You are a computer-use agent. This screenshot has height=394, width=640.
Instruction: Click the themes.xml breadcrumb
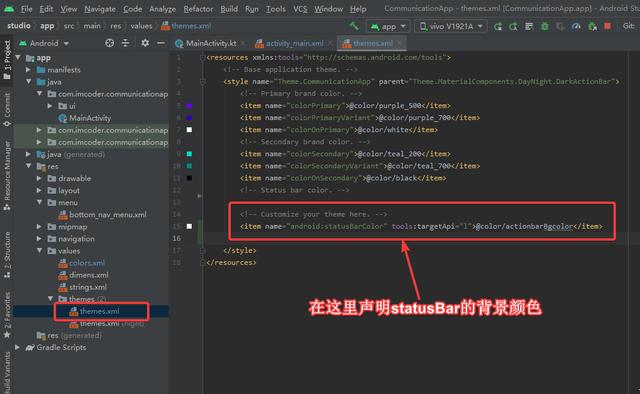click(187, 26)
